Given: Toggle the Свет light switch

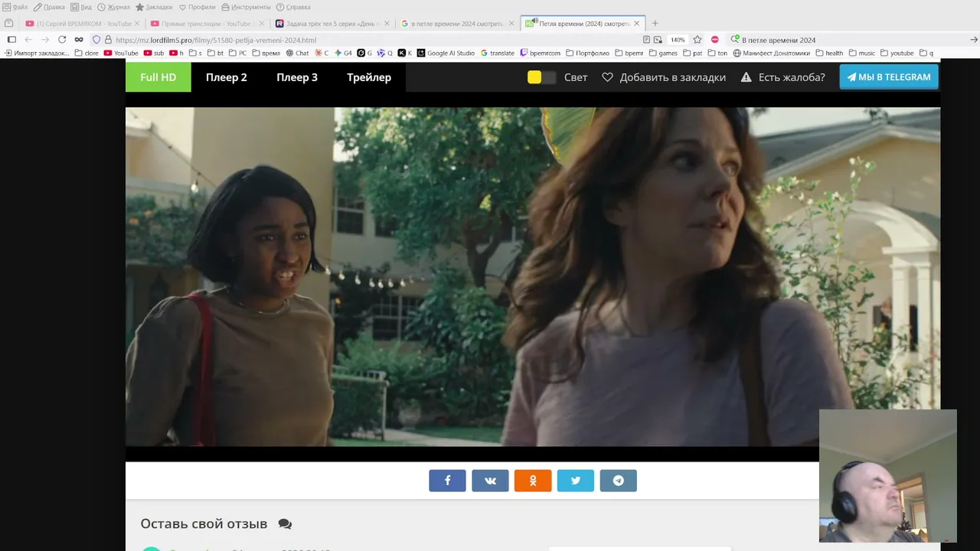Looking at the screenshot, I should click(x=541, y=77).
